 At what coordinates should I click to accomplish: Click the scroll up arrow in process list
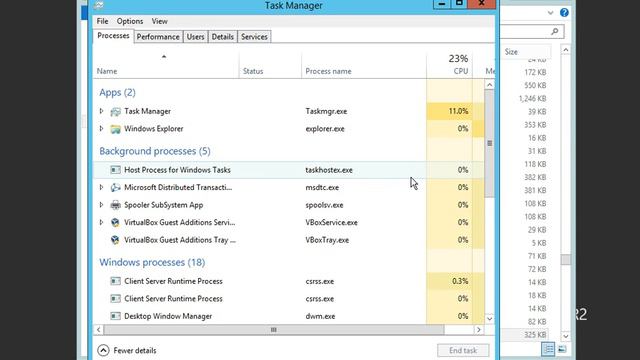tap(489, 85)
